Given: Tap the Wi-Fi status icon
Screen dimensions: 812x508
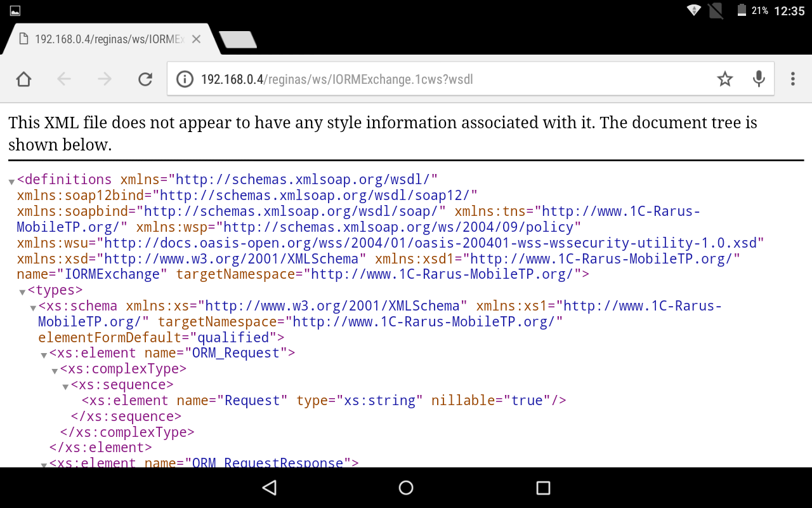Looking at the screenshot, I should pyautogui.click(x=694, y=11).
